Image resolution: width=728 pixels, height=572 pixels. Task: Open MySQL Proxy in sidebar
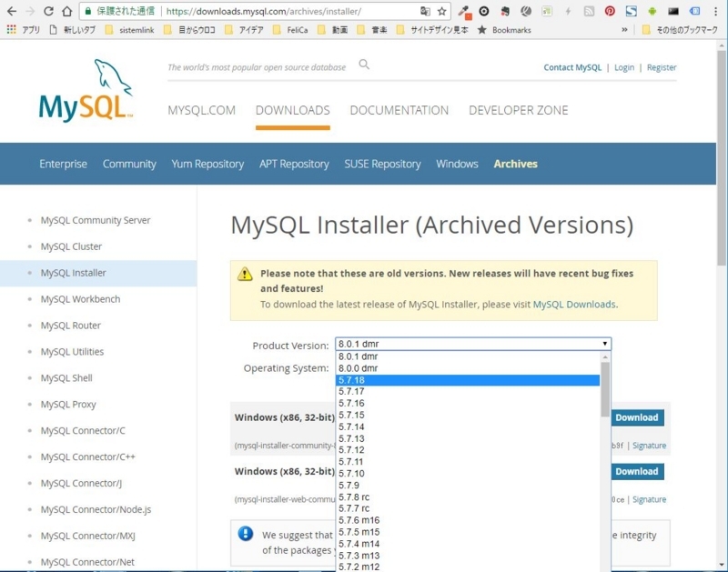pyautogui.click(x=68, y=405)
